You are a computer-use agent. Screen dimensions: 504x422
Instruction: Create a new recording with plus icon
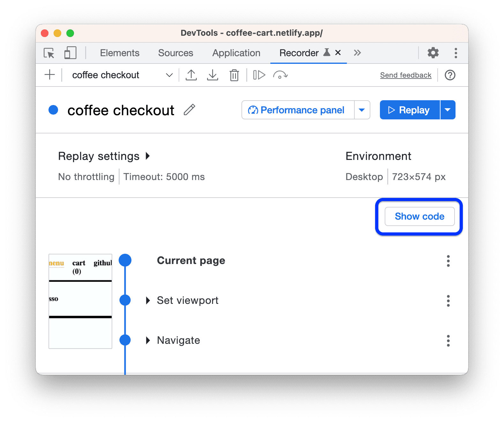click(50, 75)
